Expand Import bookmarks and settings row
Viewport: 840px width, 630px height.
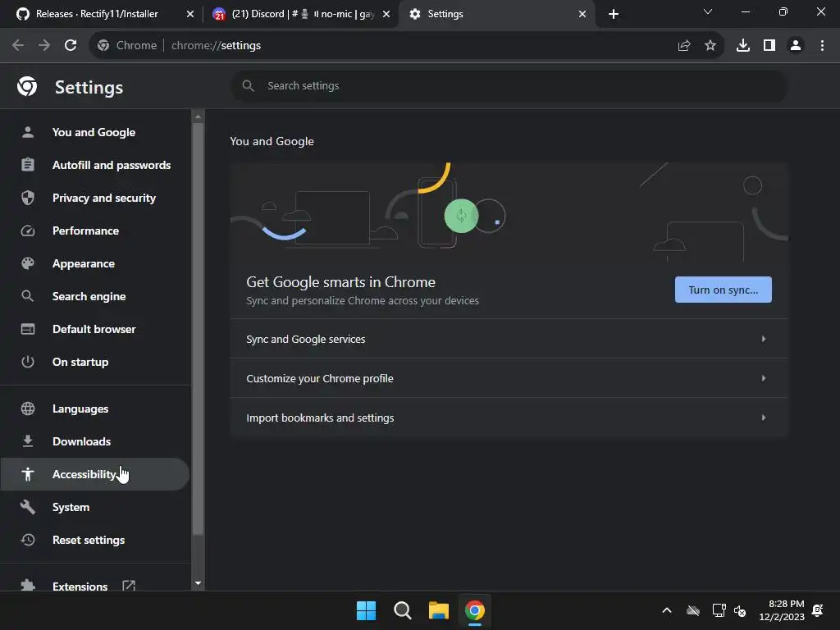[x=509, y=418]
